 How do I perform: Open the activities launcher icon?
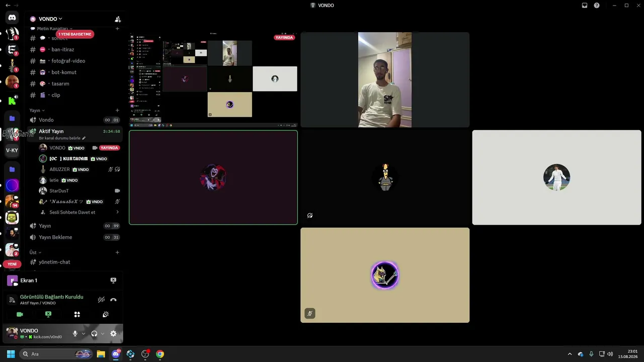point(77,314)
